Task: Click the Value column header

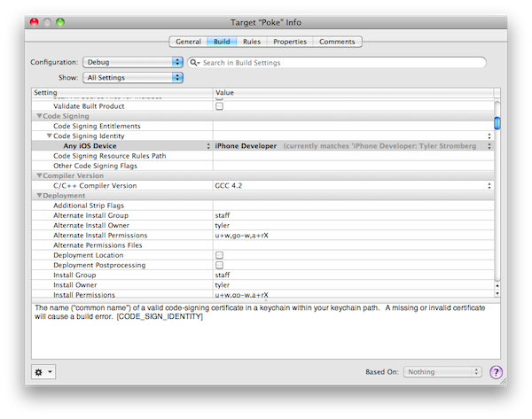Action: (x=353, y=92)
